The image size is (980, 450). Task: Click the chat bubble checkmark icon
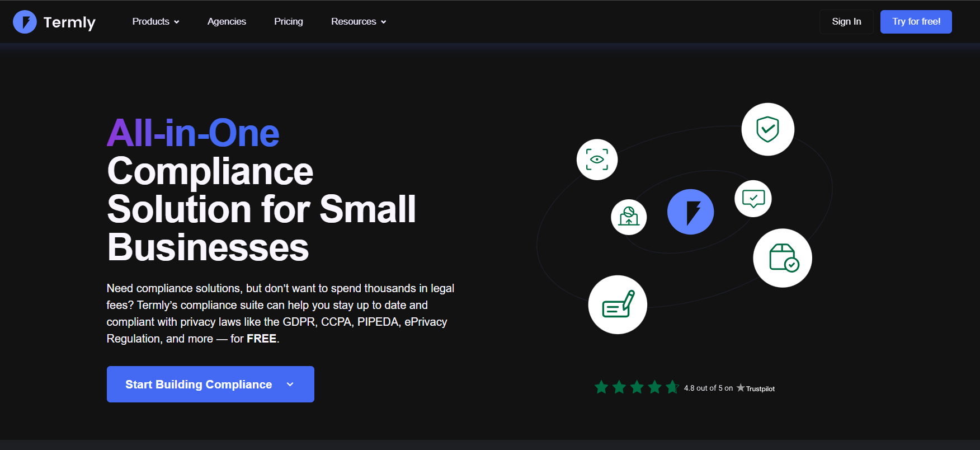click(753, 199)
